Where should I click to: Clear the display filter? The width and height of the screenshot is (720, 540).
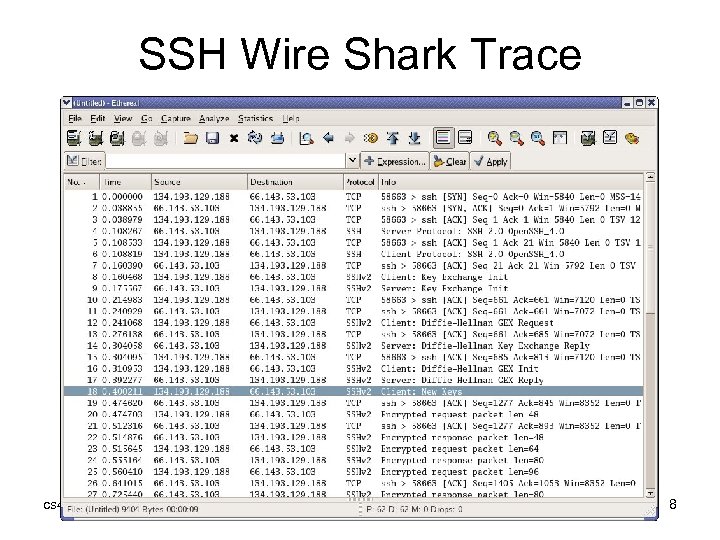[450, 161]
